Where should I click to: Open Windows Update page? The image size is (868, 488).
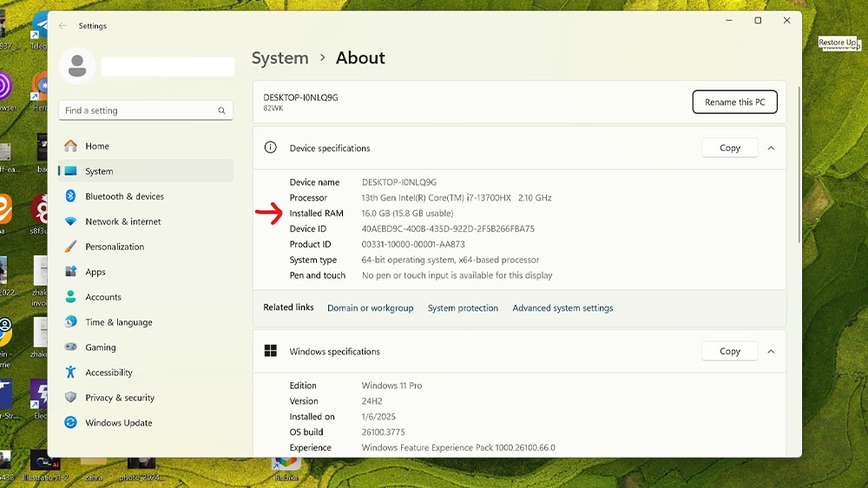[146, 423]
